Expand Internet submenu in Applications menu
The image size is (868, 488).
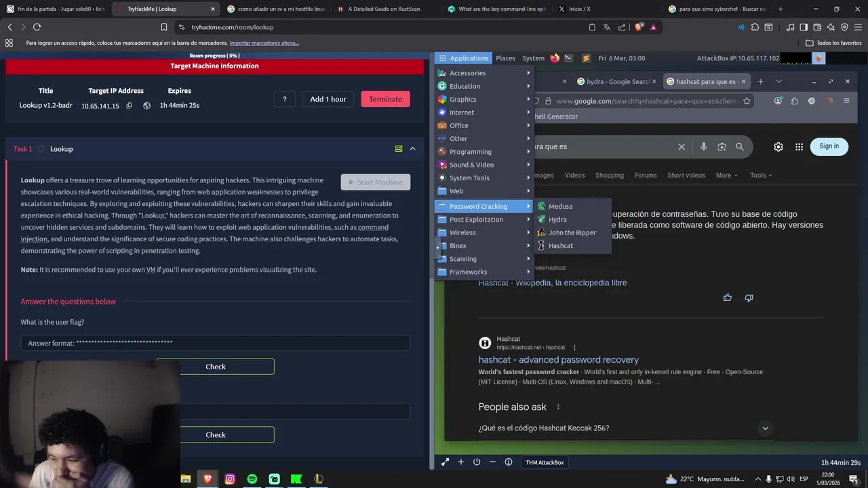point(484,113)
